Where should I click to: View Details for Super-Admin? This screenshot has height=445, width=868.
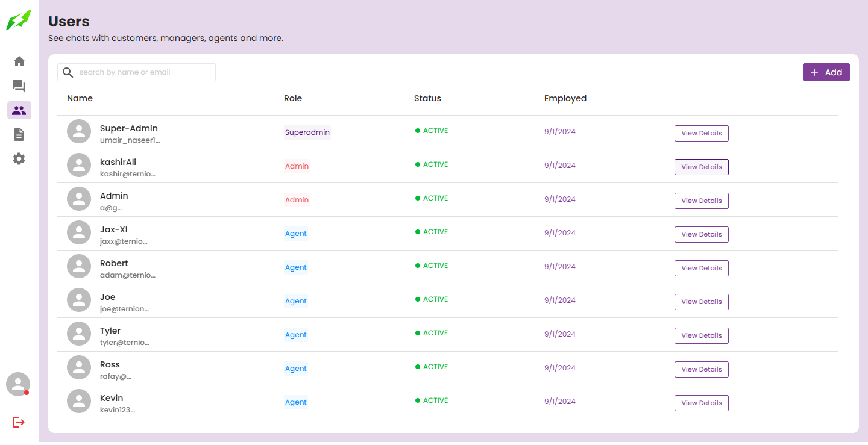[702, 133]
